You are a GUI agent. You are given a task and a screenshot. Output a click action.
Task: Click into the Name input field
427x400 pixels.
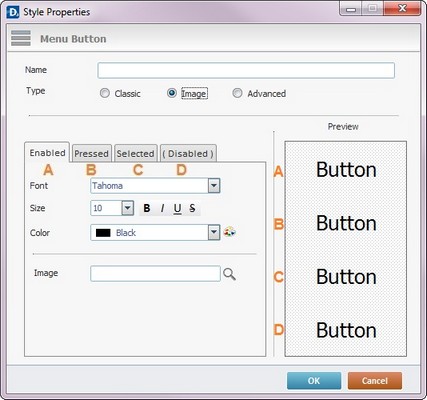tap(246, 70)
